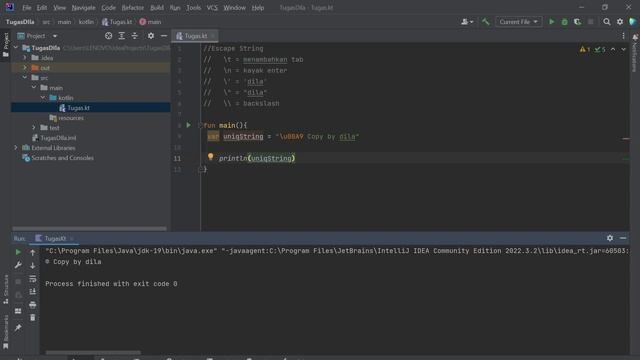Open the Navigate menu
The height and width of the screenshot is (360, 640).
pyautogui.click(x=83, y=8)
